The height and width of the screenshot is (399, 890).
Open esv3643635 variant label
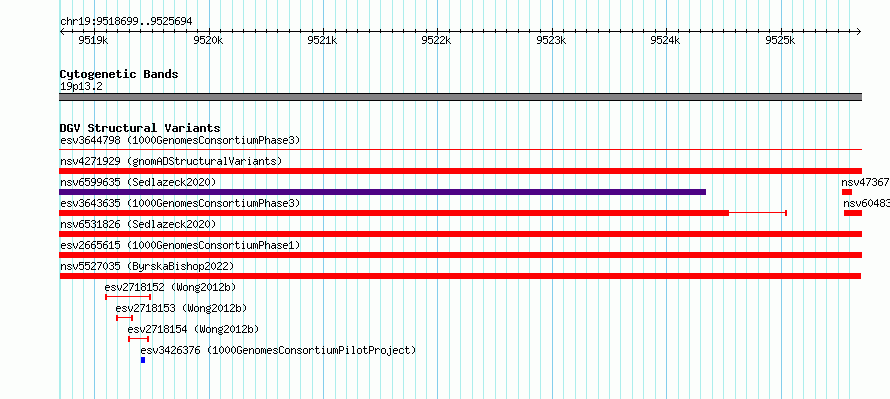click(x=180, y=203)
